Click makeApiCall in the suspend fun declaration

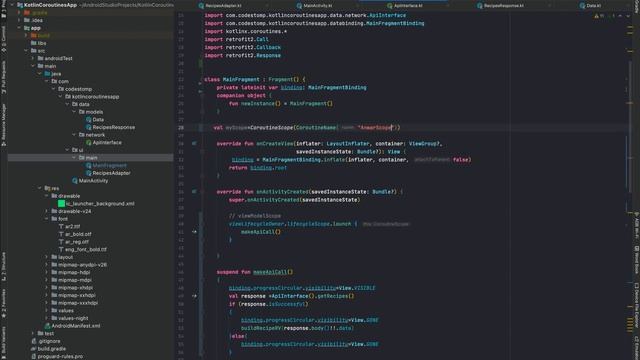[x=270, y=272]
